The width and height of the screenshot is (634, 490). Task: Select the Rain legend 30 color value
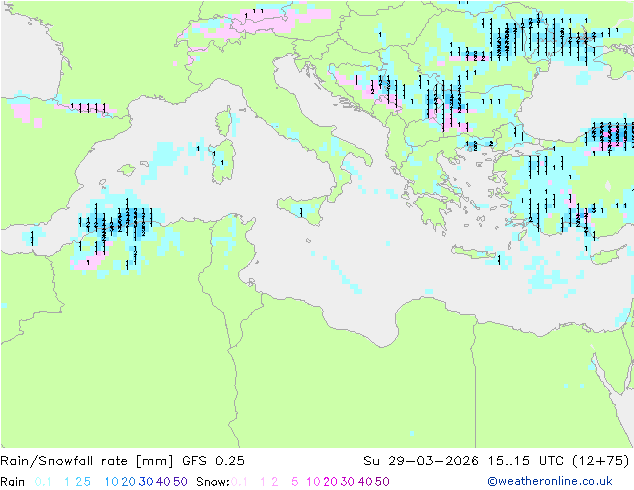pyautogui.click(x=146, y=482)
